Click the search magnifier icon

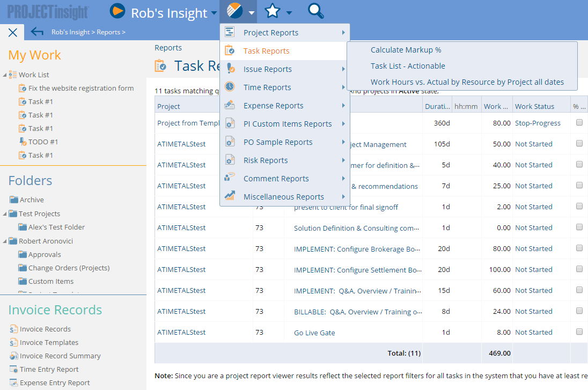[316, 11]
